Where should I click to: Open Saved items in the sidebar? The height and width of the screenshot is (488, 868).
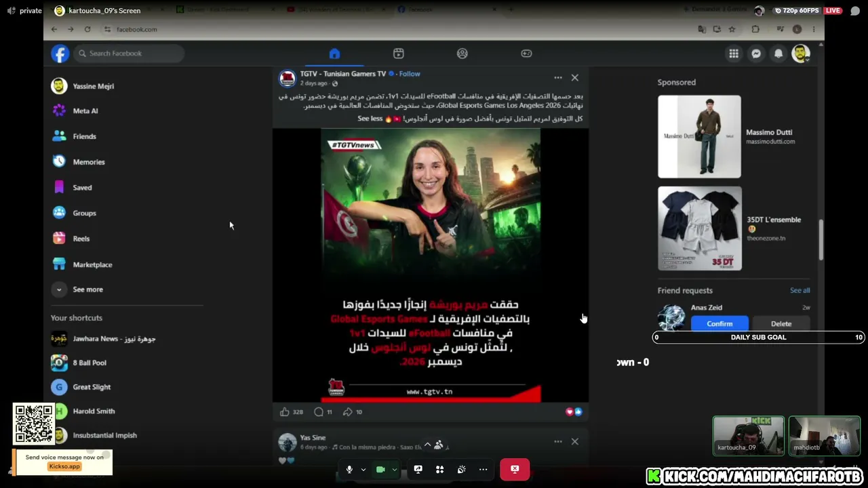(x=72, y=188)
